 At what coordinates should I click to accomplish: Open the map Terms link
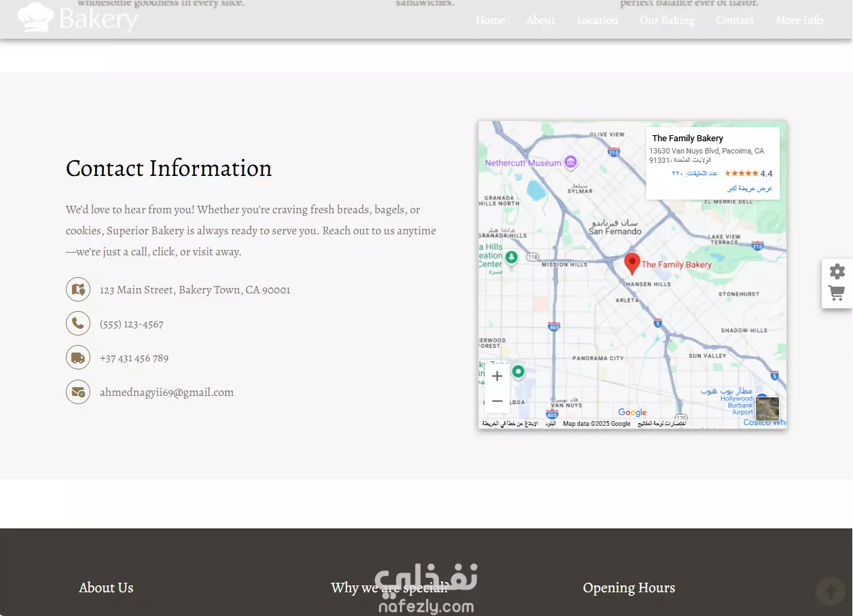550,424
